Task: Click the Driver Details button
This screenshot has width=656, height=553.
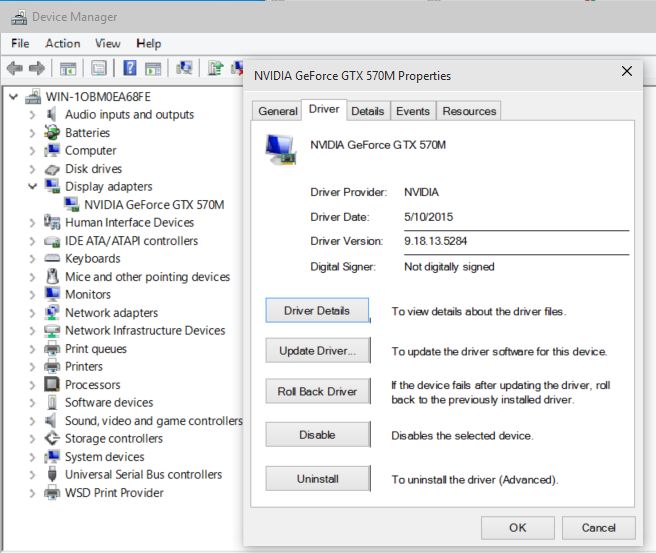Action: pos(317,310)
